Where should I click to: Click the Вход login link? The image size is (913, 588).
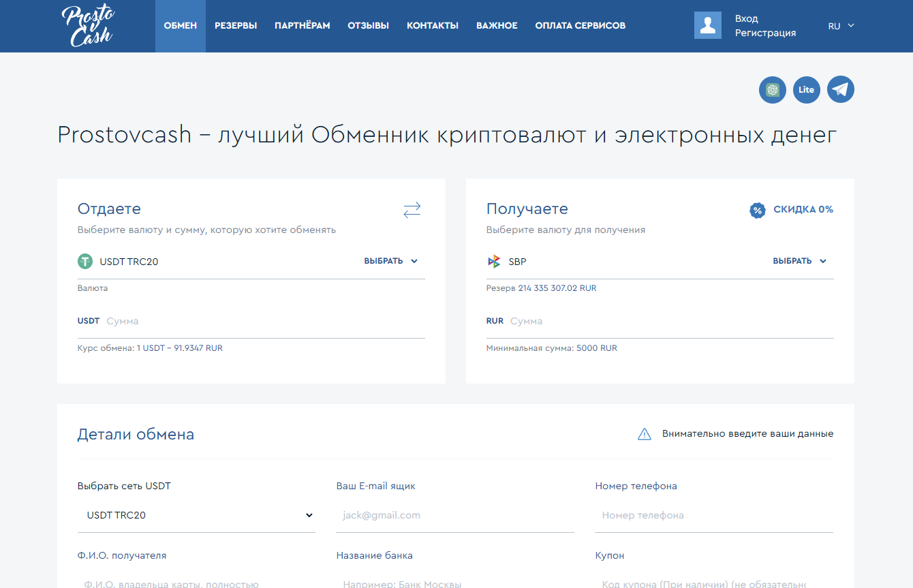pos(747,18)
